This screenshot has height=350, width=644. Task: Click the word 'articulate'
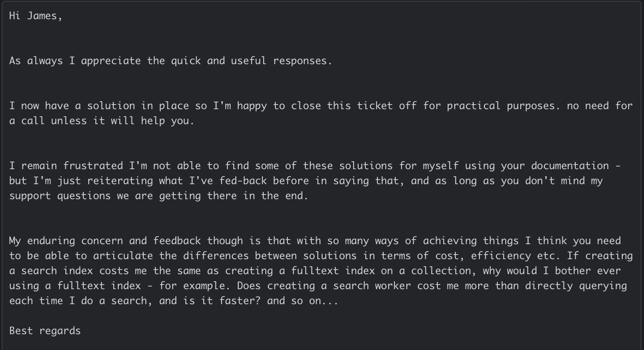point(123,256)
